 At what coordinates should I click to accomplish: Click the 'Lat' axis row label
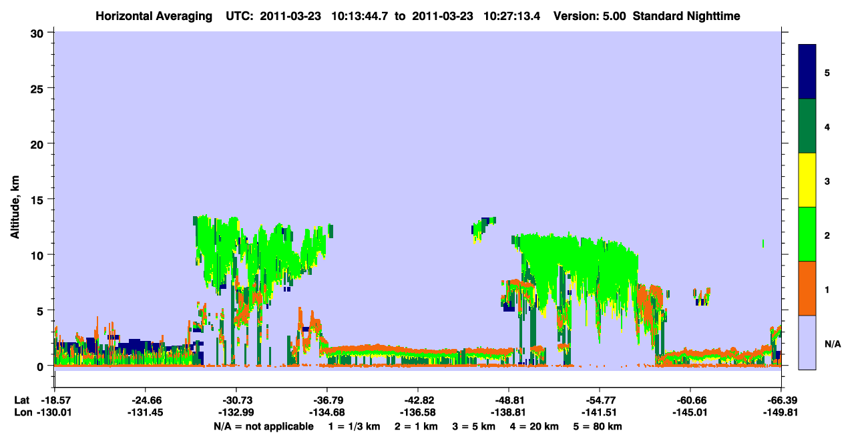pyautogui.click(x=21, y=400)
